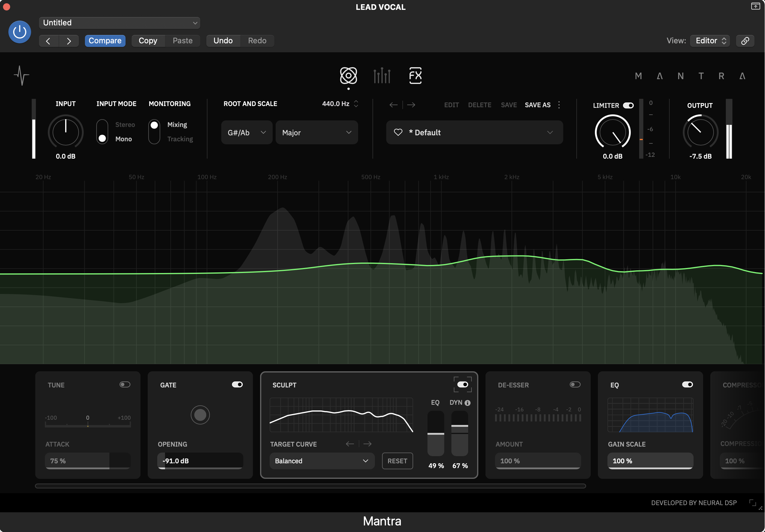Click the Sculpt DYN 67% slider
765x532 pixels.
click(x=459, y=433)
